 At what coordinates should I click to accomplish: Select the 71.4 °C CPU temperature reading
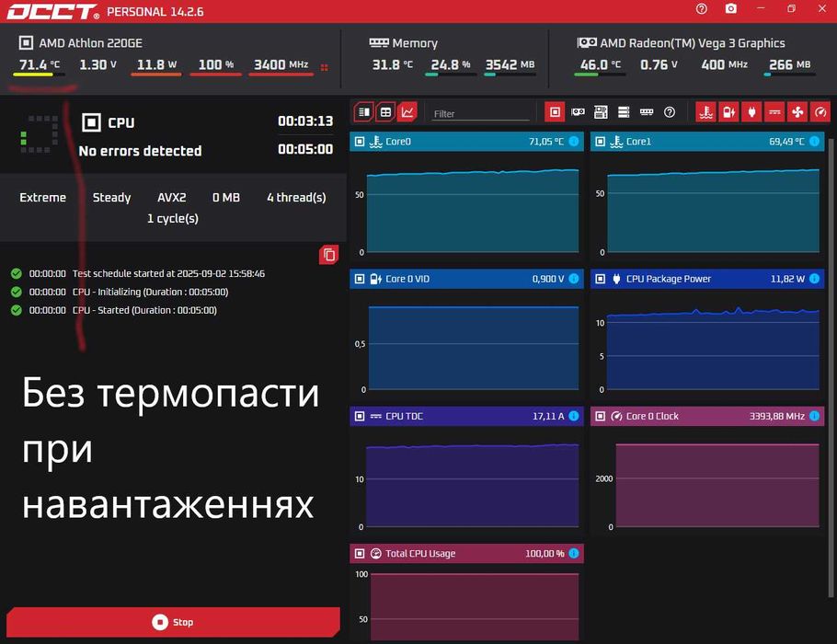coord(40,65)
